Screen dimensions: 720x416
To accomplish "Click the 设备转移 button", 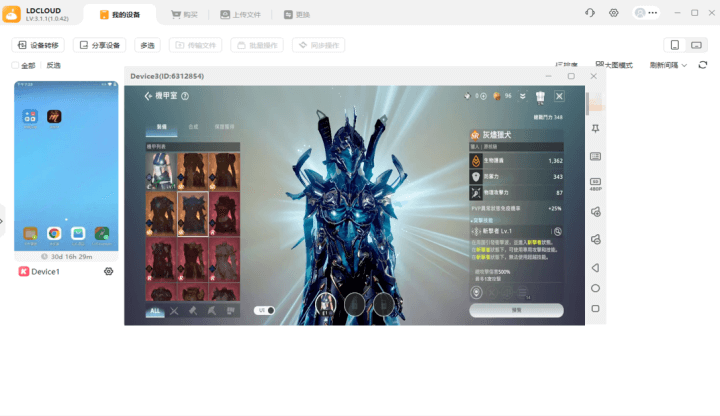I will [38, 45].
